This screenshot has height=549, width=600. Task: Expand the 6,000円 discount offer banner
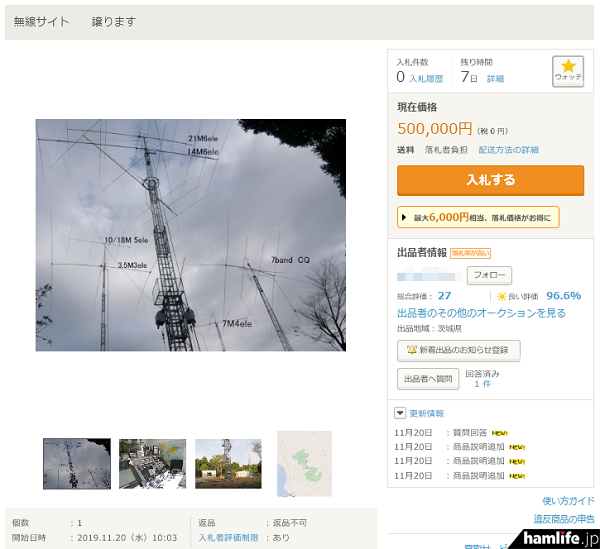coord(478,217)
